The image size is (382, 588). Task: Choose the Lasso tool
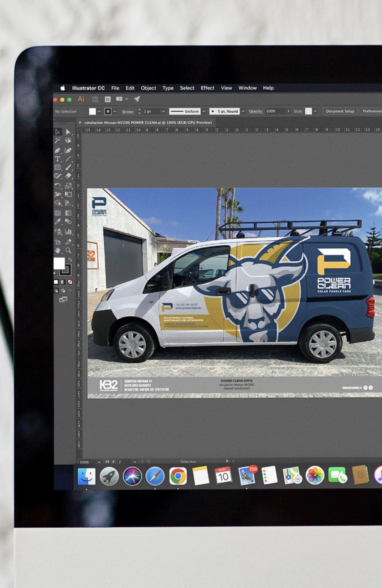68,140
